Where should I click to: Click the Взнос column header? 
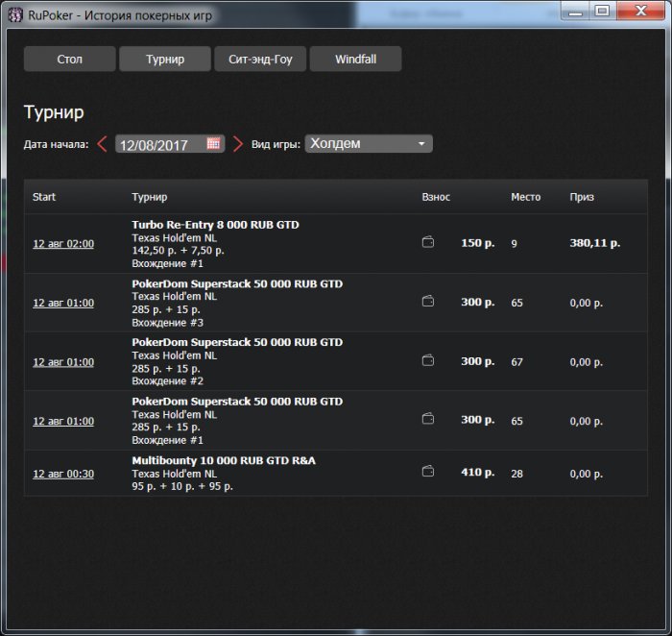coord(436,197)
